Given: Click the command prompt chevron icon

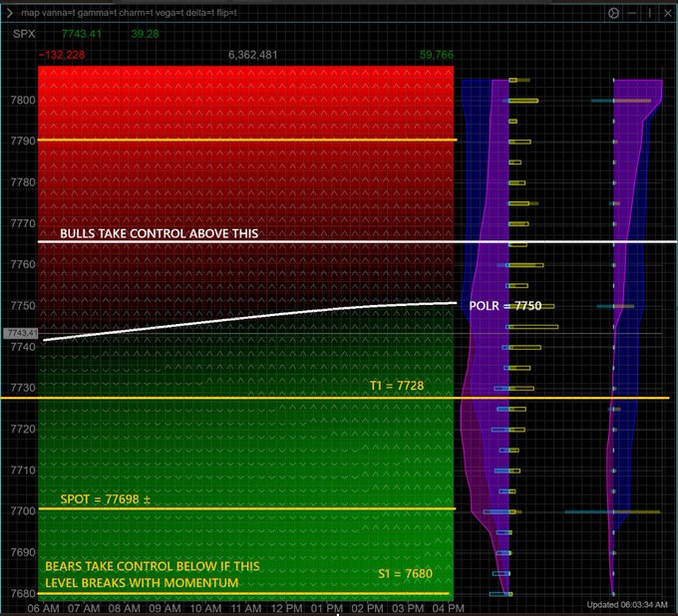Looking at the screenshot, I should coord(9,13).
